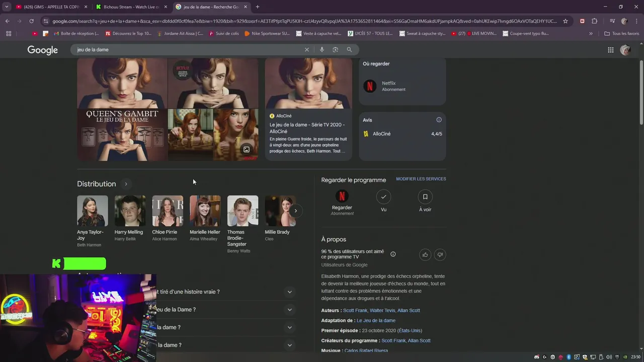Open Netflix under Où regarder
Image resolution: width=644 pixels, height=362 pixels.
point(402,86)
